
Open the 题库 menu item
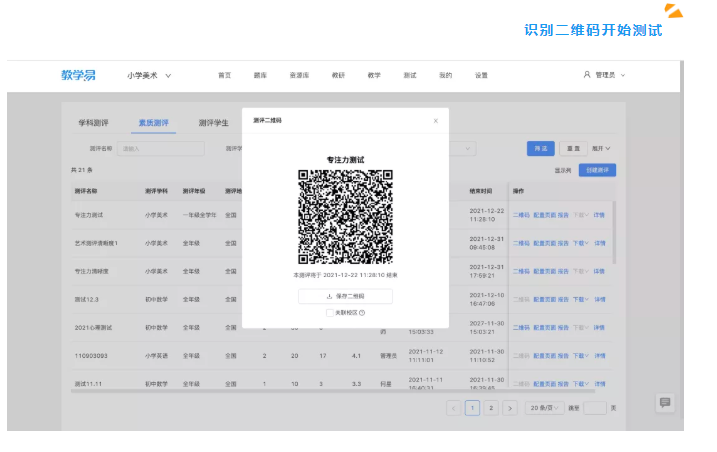[260, 76]
